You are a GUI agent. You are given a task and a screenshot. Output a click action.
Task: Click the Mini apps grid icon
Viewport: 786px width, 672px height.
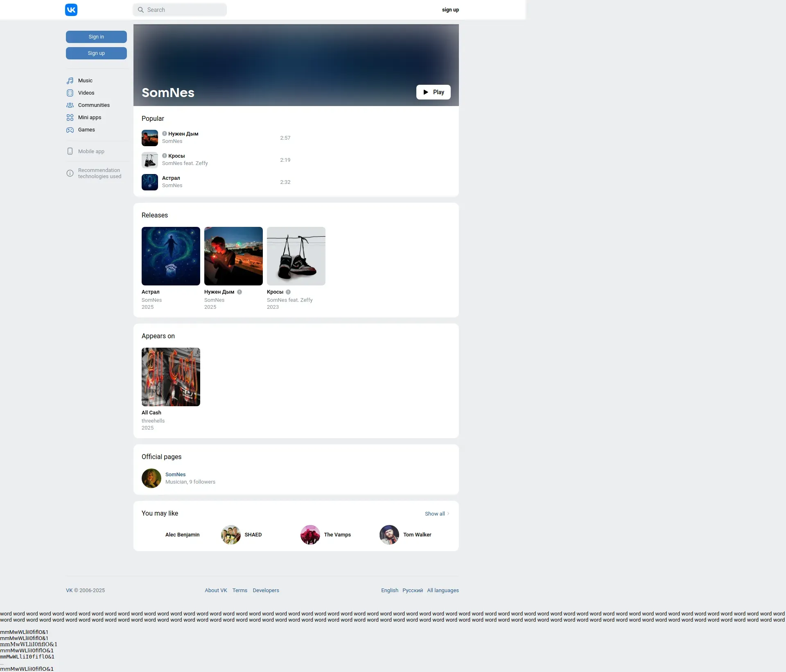pyautogui.click(x=70, y=118)
